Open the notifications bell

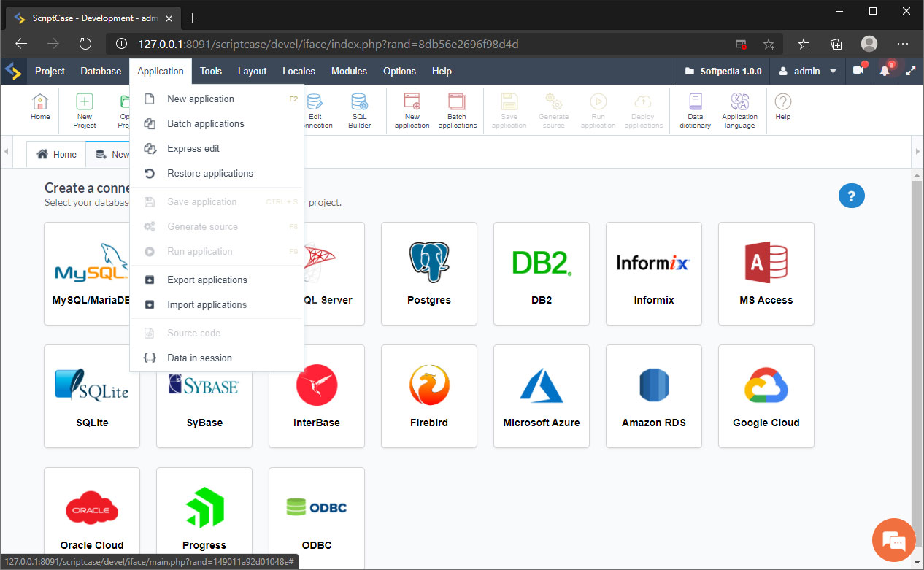point(885,71)
